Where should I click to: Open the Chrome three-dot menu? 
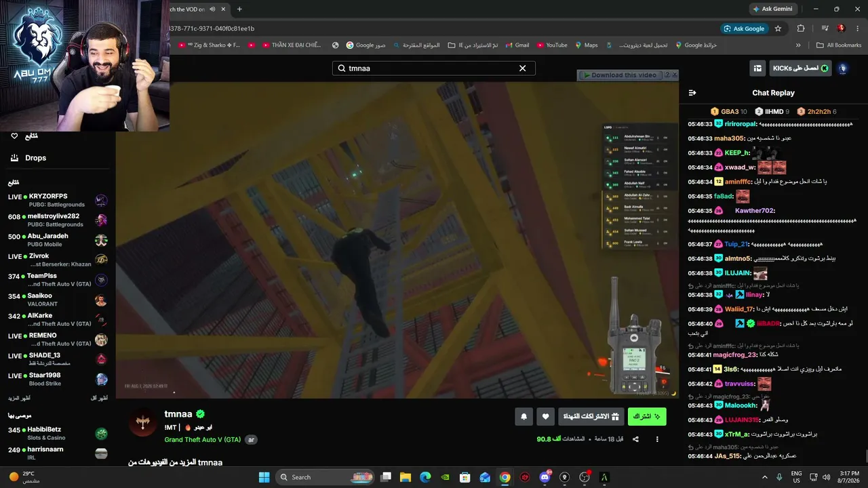pos(858,28)
